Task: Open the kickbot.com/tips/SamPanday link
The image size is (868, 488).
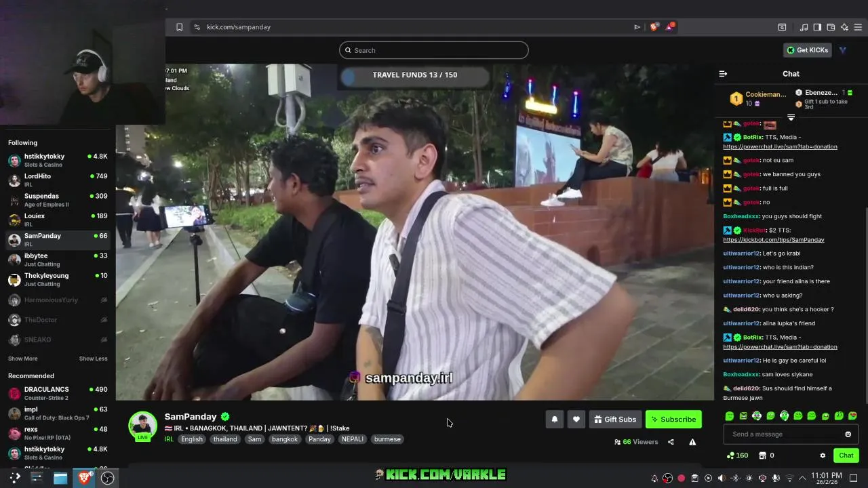Action: tap(774, 240)
